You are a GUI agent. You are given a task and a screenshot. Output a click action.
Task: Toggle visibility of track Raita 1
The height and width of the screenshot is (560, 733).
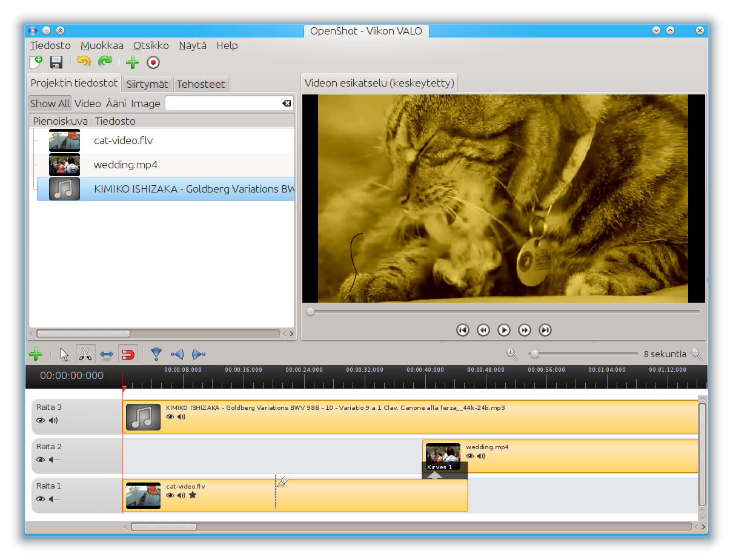pyautogui.click(x=41, y=499)
